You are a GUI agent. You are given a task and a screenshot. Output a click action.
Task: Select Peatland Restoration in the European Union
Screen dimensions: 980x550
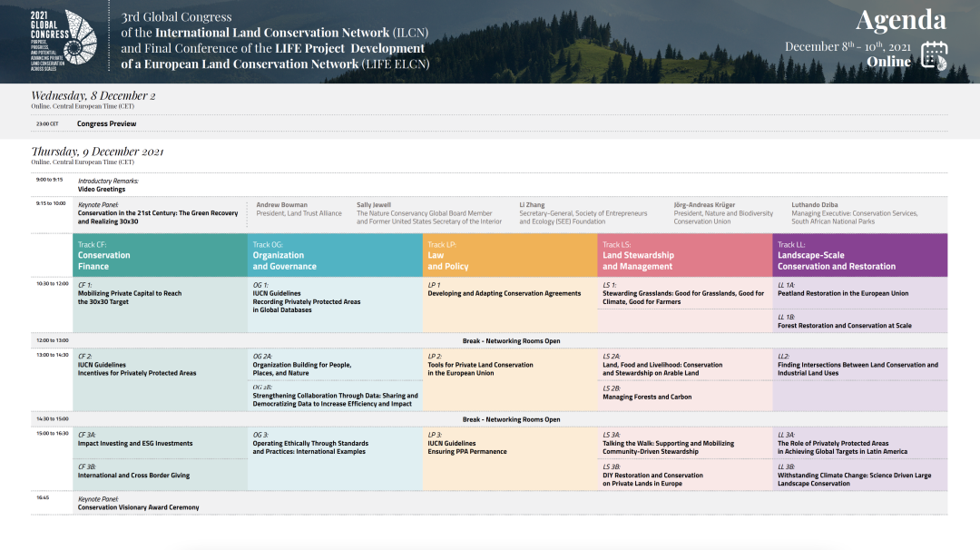tap(843, 294)
